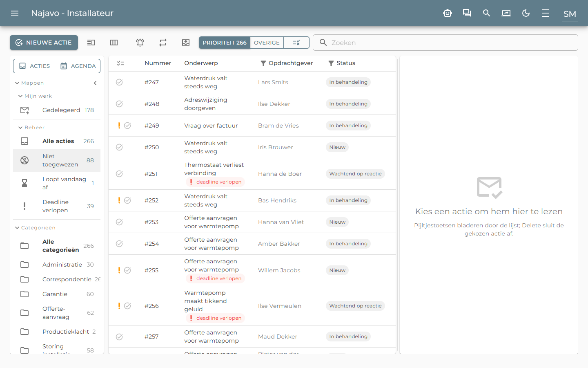Open the Niet toegewezen folder

click(57, 160)
